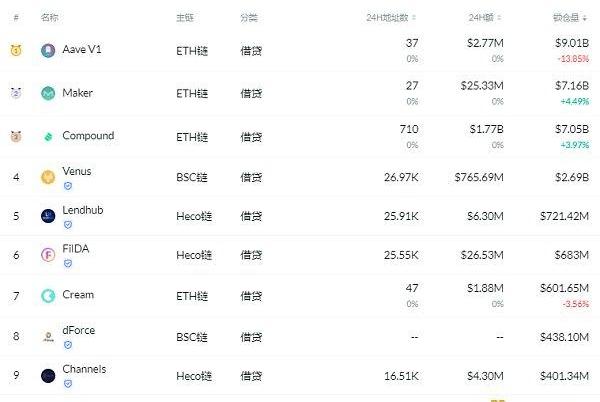Click the verified badge under Venus
The image size is (600, 402).
[x=68, y=186]
